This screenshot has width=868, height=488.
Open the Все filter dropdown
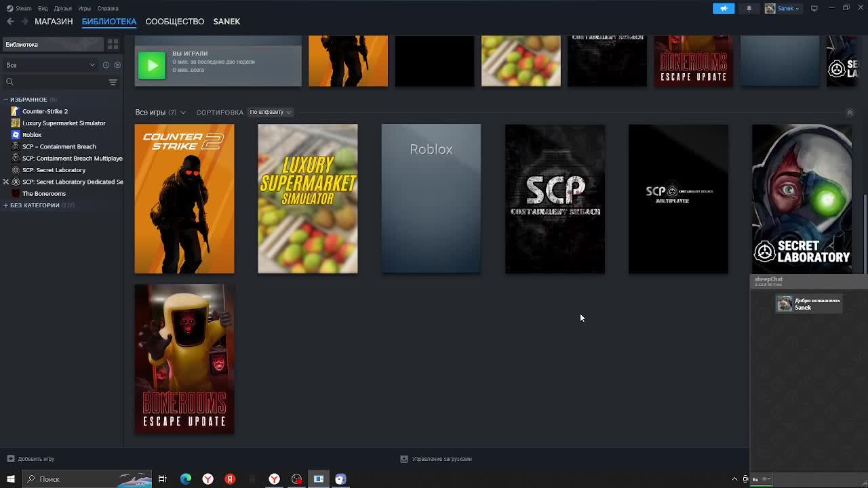point(50,65)
